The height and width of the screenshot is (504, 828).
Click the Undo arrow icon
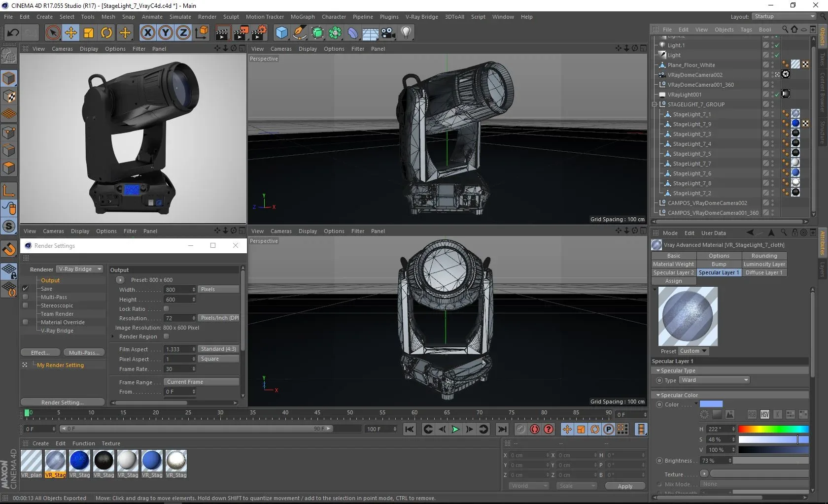click(13, 33)
